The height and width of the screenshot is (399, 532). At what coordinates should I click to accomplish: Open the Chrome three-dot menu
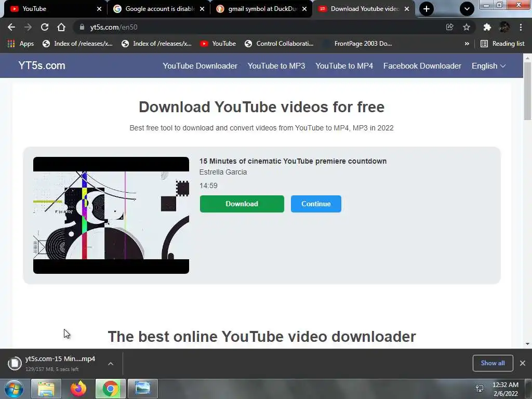tap(521, 27)
